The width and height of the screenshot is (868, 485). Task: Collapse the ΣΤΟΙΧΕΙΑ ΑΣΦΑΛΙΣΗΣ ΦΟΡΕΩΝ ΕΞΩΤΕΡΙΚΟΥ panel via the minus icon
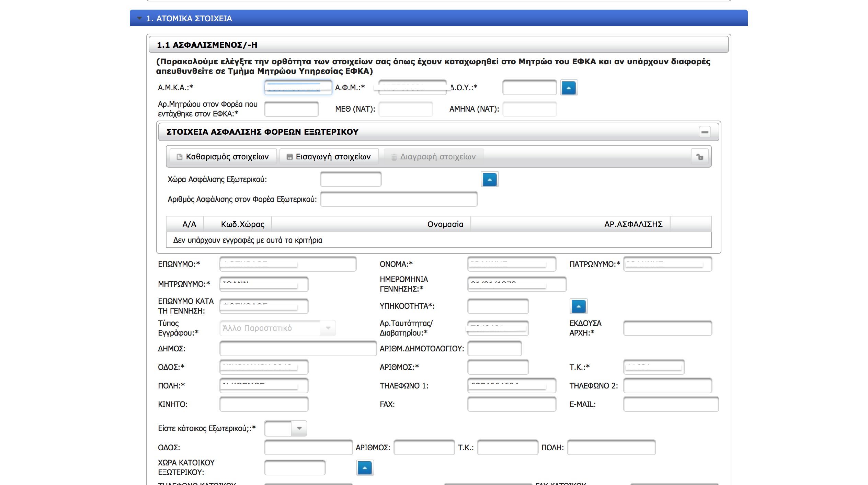coord(705,132)
